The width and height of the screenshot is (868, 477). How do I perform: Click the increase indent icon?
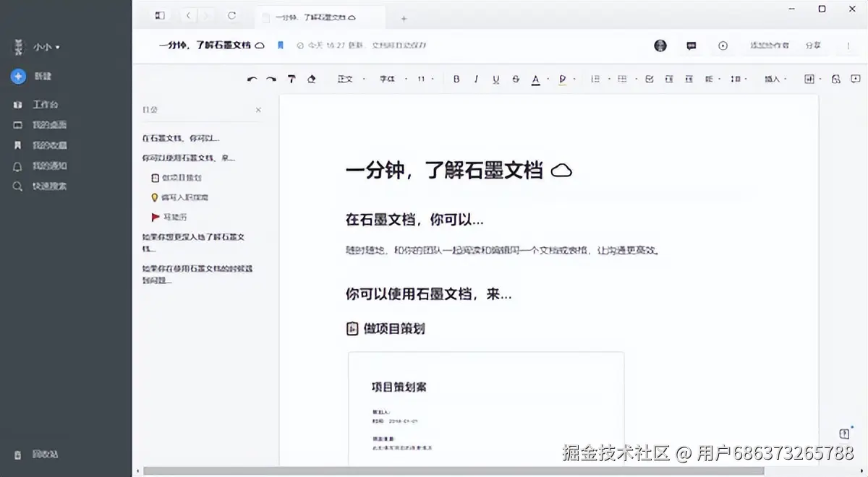[x=689, y=79]
